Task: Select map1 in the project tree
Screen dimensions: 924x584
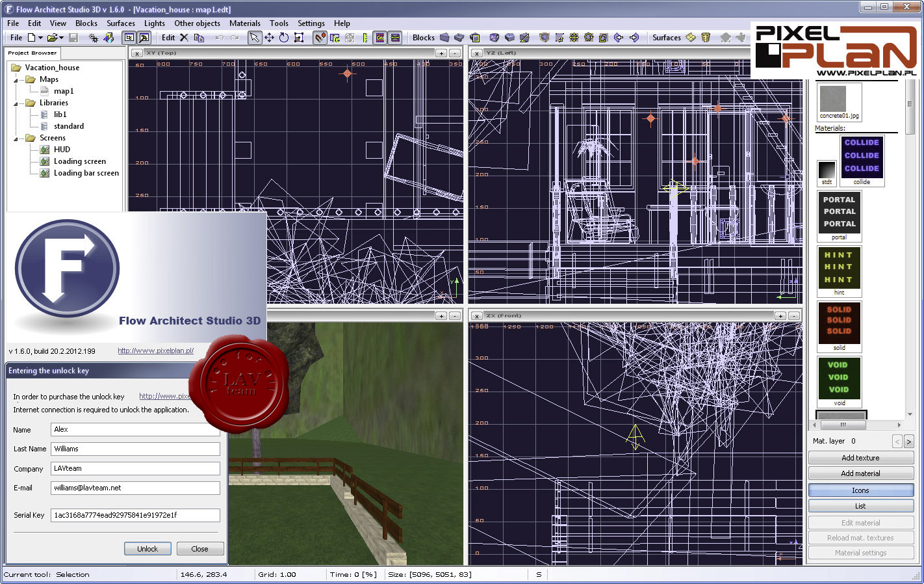Action: [x=64, y=91]
